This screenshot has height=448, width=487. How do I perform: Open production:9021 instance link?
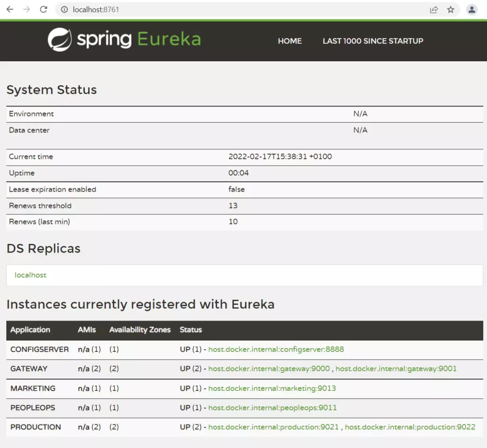(273, 427)
